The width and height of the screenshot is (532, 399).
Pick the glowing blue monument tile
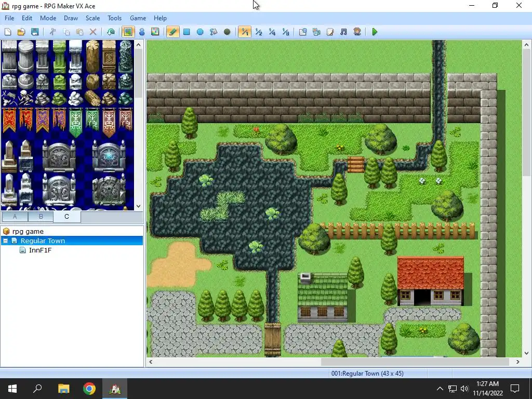pos(109,156)
